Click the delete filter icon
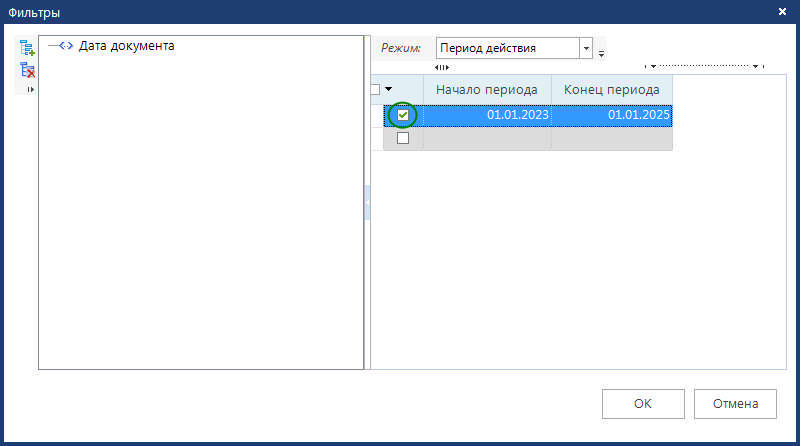This screenshot has height=446, width=801. [x=27, y=70]
